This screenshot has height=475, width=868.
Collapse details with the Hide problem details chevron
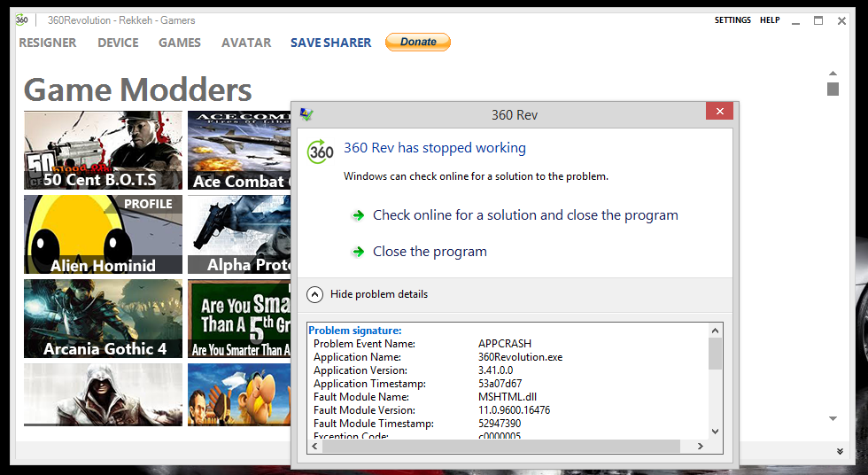[314, 294]
